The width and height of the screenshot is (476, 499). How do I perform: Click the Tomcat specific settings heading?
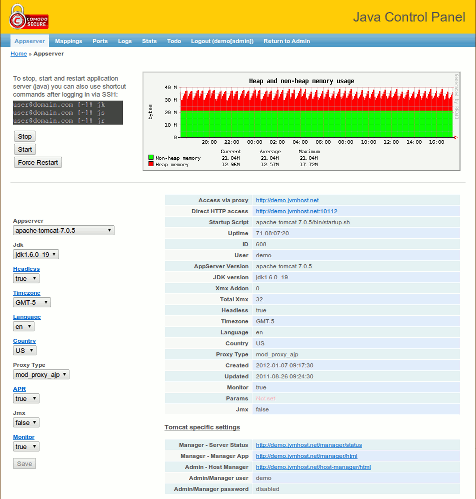tap(202, 427)
